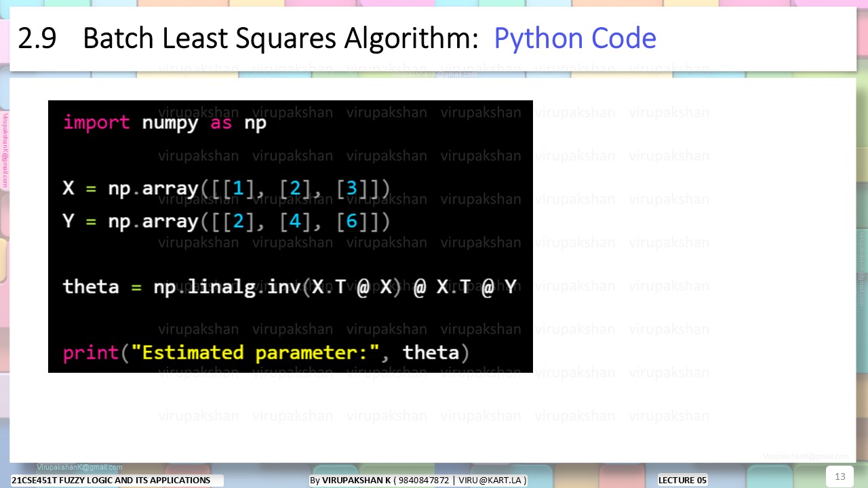Click the X = np.array code line
The height and width of the screenshot is (488, 868).
click(226, 188)
